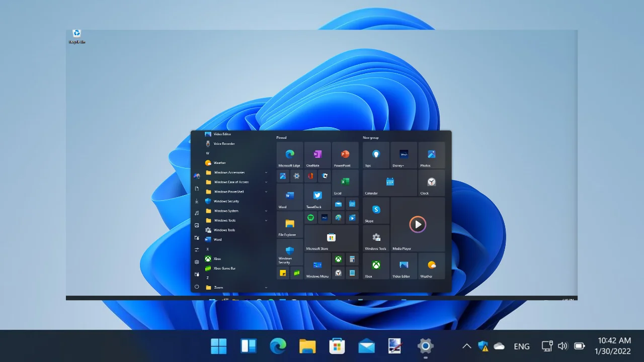The width and height of the screenshot is (644, 362).
Task: Launch the small Calculator tile
Action: 352,259
